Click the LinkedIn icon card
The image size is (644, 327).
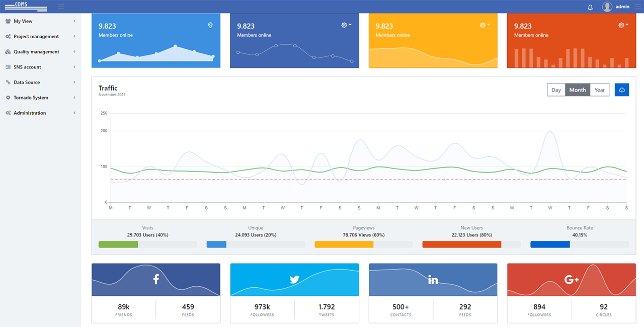pyautogui.click(x=433, y=280)
